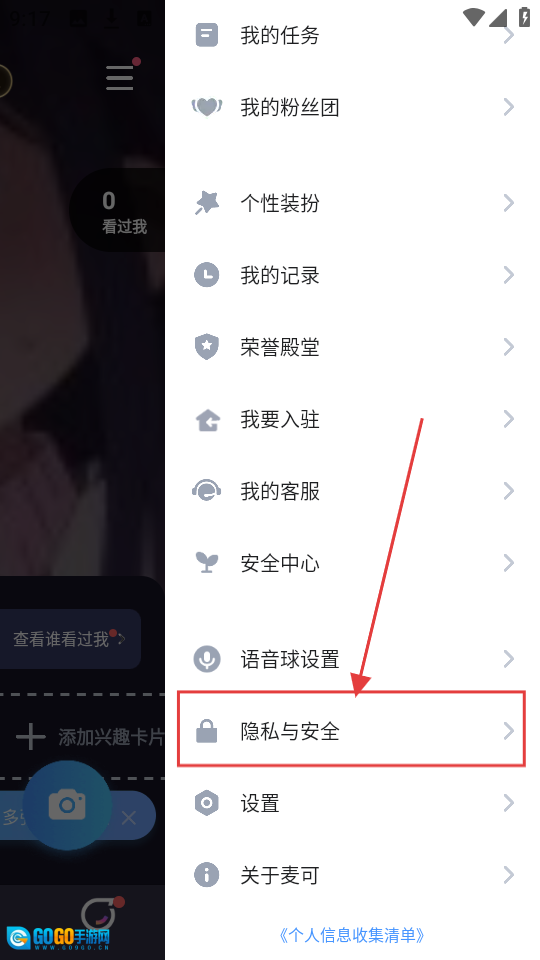
Task: Tap the 查看谁看过我 button
Action: coord(69,639)
